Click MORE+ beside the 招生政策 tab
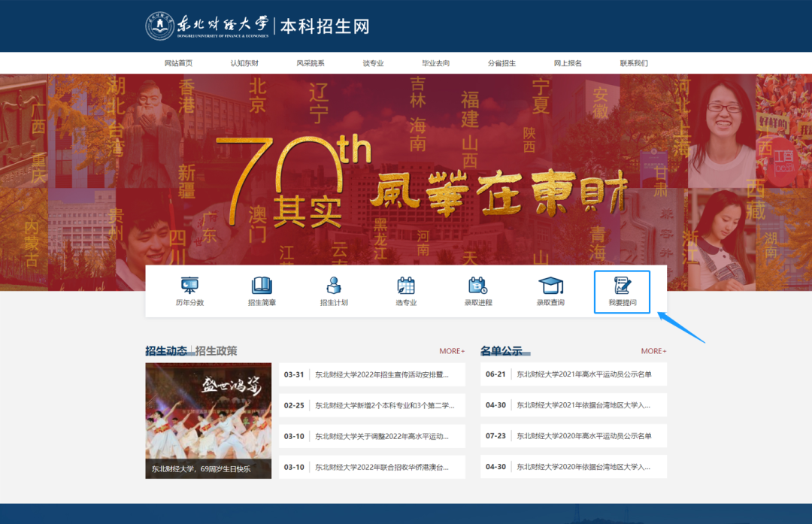 tap(452, 351)
